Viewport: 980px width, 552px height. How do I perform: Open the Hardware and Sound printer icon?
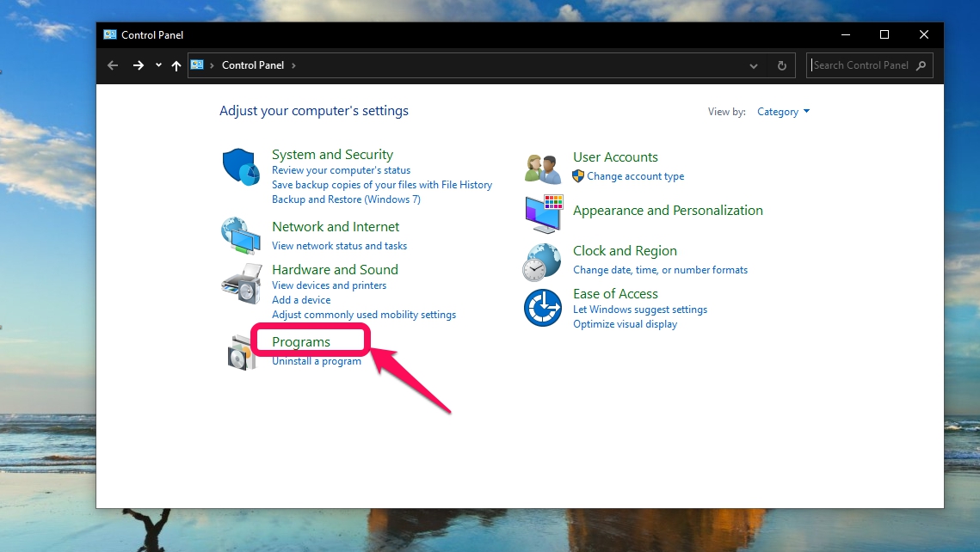pyautogui.click(x=241, y=284)
